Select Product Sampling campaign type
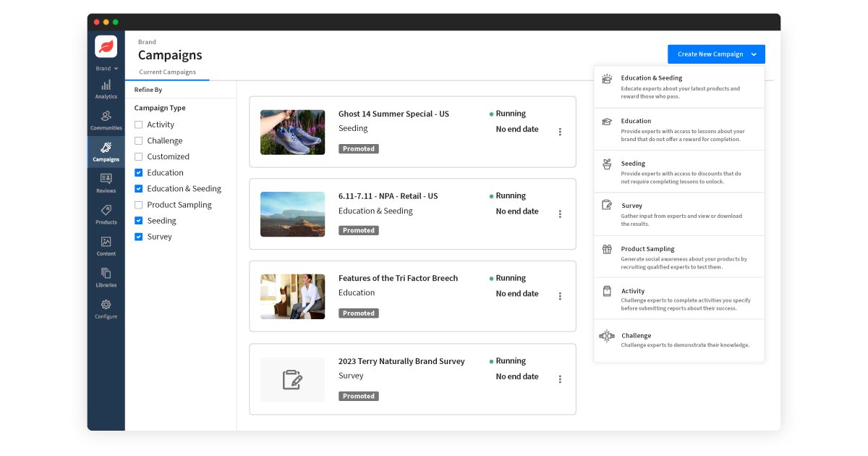The height and width of the screenshot is (456, 868). [x=678, y=257]
